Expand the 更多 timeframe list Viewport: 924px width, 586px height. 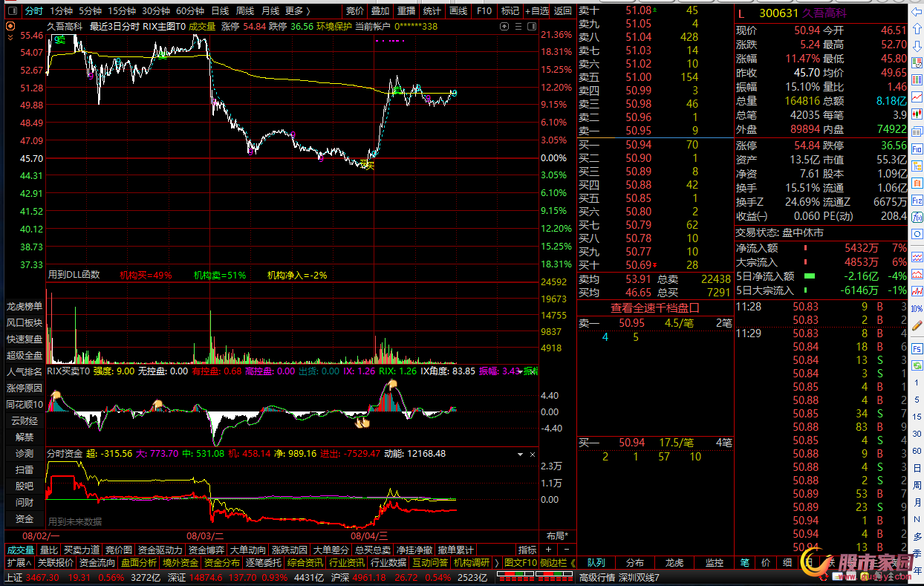[x=298, y=11]
